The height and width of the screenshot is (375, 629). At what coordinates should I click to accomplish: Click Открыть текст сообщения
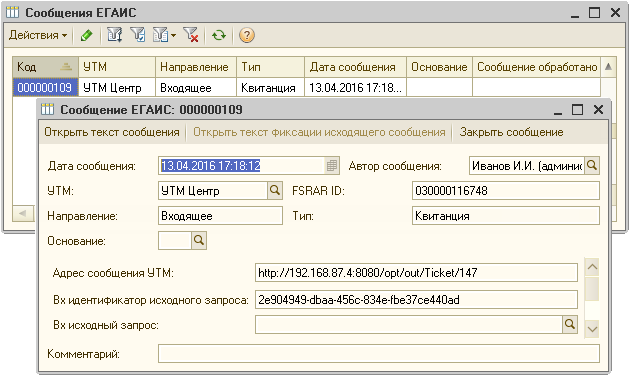point(112,132)
